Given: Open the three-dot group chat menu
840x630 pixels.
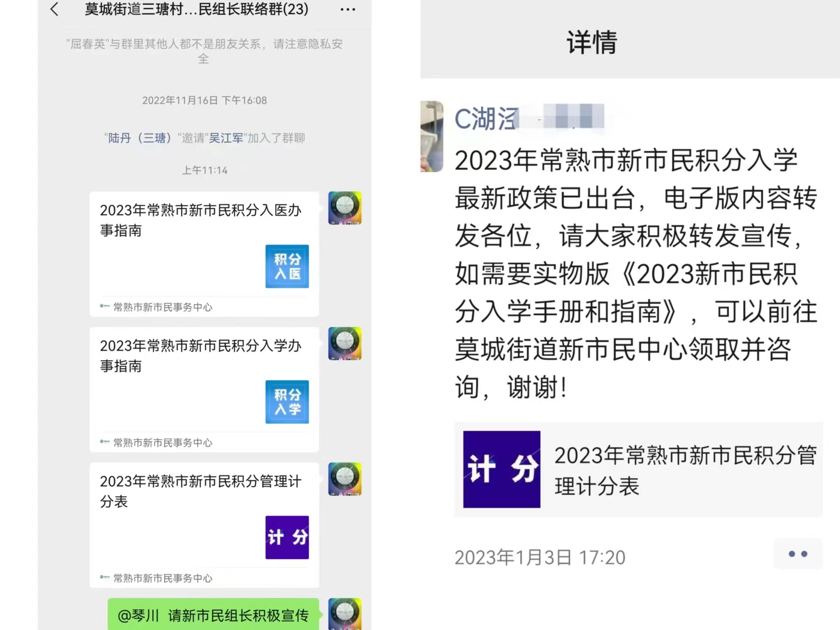Looking at the screenshot, I should point(348,9).
